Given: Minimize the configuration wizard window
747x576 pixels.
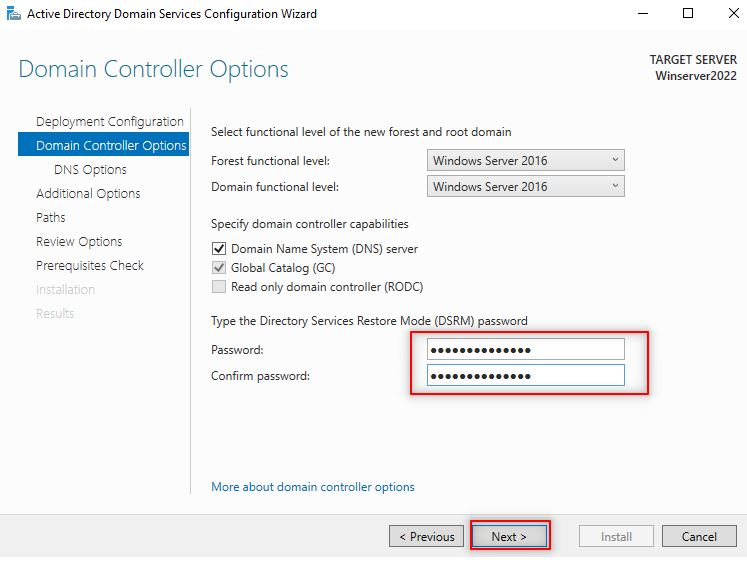Looking at the screenshot, I should (641, 14).
